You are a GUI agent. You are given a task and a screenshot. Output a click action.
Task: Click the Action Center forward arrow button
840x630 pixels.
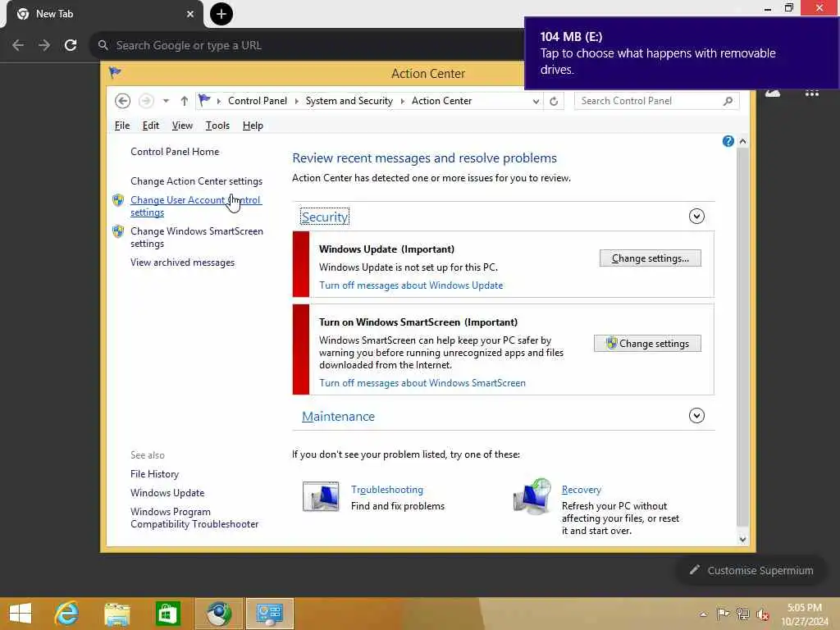(x=146, y=101)
